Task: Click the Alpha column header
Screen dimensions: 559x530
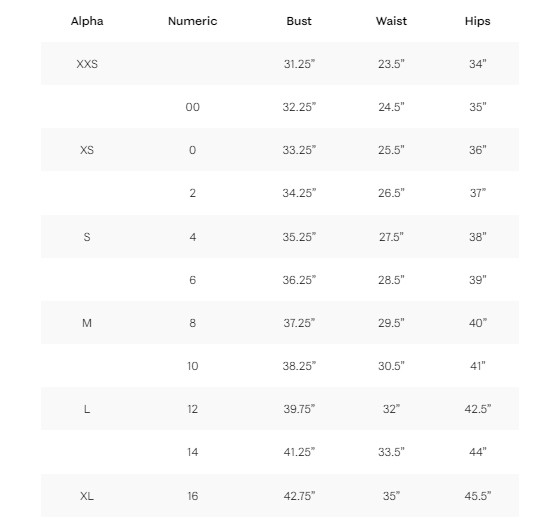Action: tap(87, 21)
